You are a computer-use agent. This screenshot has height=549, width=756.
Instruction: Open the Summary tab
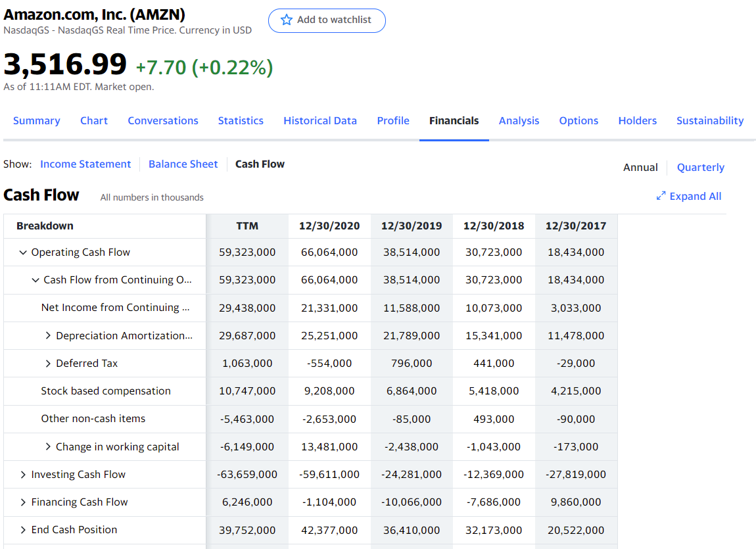click(x=37, y=120)
